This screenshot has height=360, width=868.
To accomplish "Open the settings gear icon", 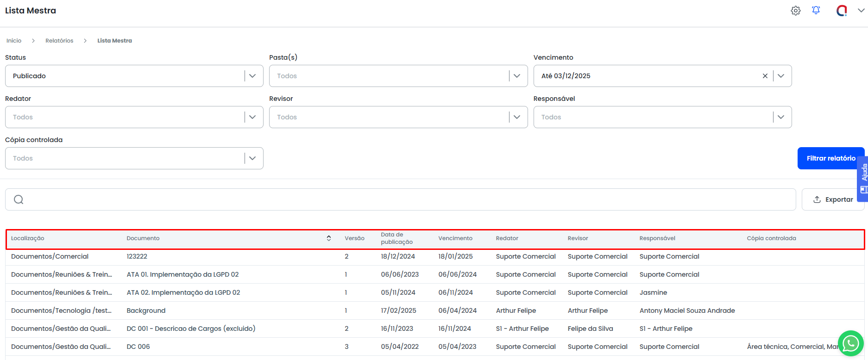I will (795, 11).
